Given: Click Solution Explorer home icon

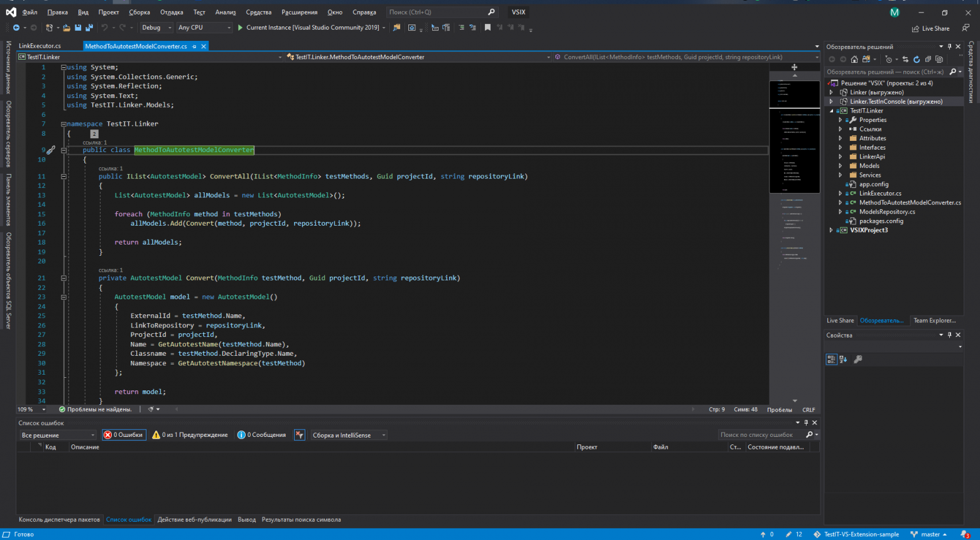Looking at the screenshot, I should click(x=854, y=59).
